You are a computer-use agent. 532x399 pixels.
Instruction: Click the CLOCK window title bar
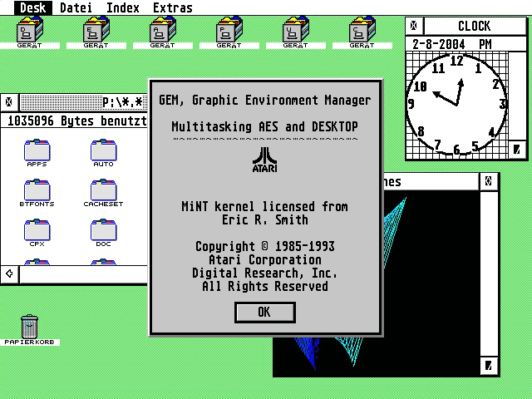[475, 26]
